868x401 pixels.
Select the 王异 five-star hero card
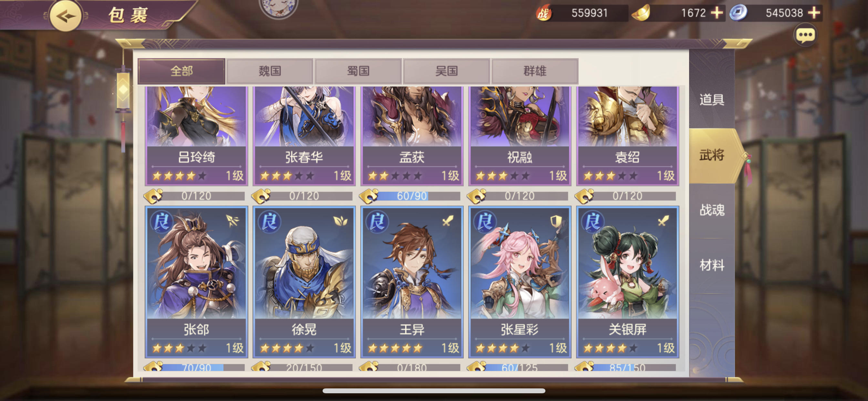pyautogui.click(x=412, y=282)
